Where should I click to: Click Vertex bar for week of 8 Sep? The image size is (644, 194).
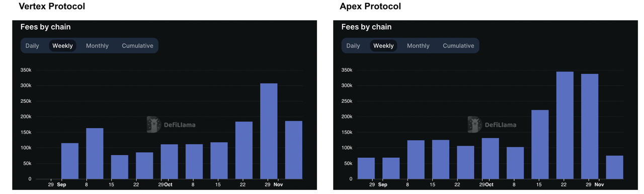coord(95,154)
